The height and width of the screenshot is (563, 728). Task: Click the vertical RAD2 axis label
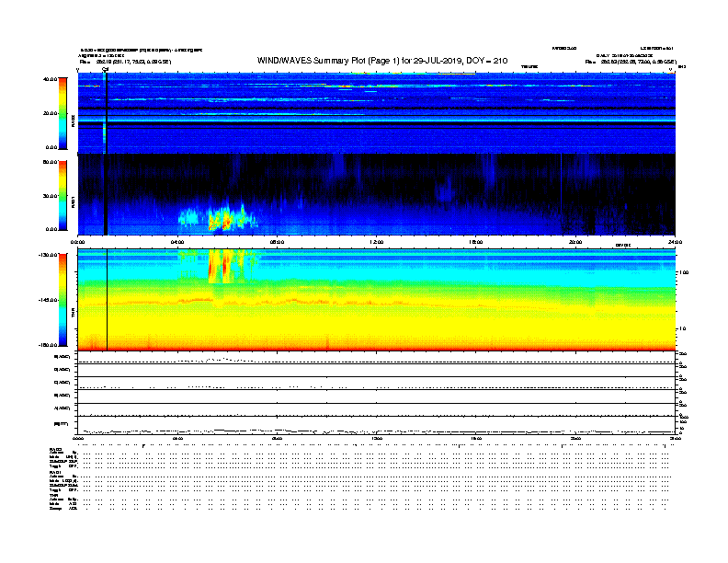click(73, 121)
